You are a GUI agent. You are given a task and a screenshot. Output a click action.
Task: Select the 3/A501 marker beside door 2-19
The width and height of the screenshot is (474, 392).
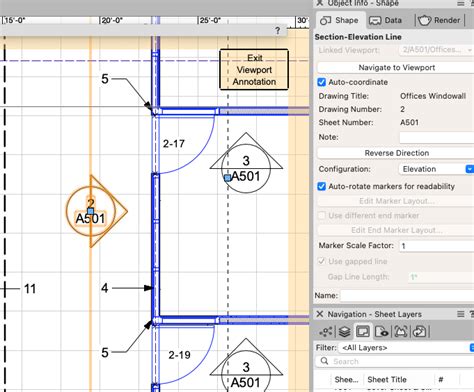click(246, 365)
